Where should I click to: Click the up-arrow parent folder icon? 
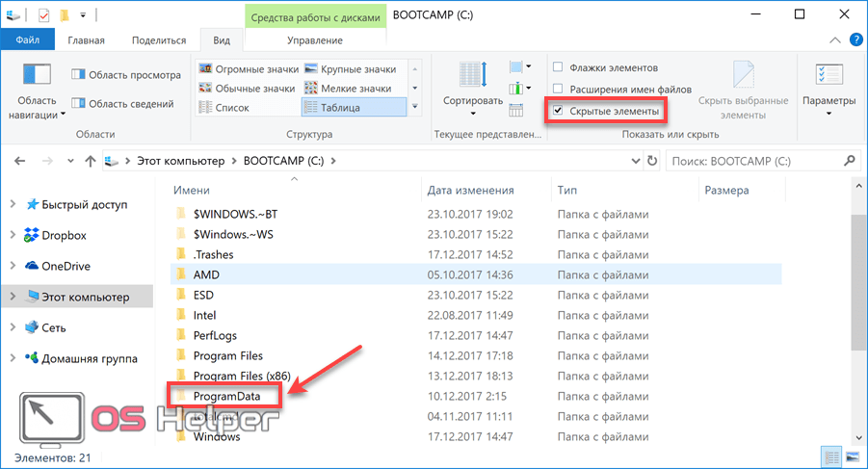[90, 160]
